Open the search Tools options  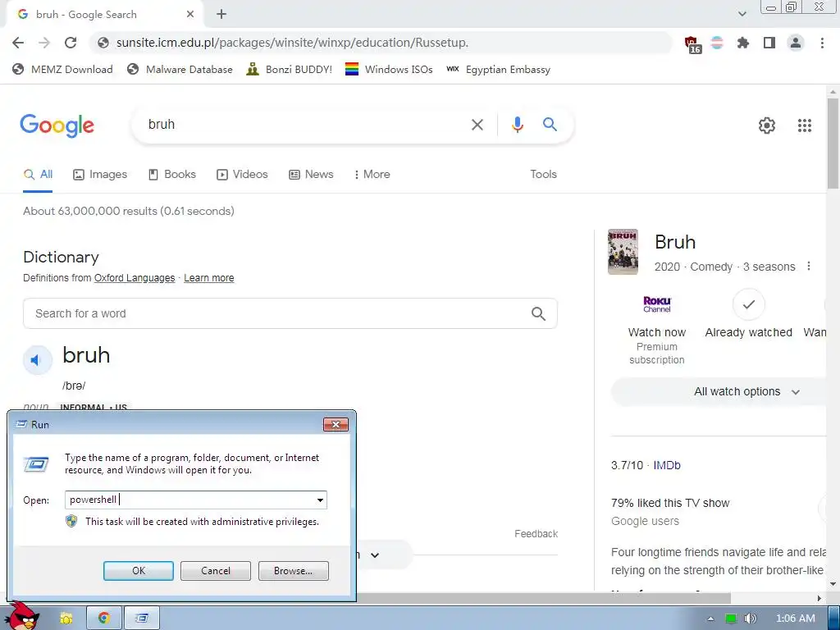[x=543, y=174]
